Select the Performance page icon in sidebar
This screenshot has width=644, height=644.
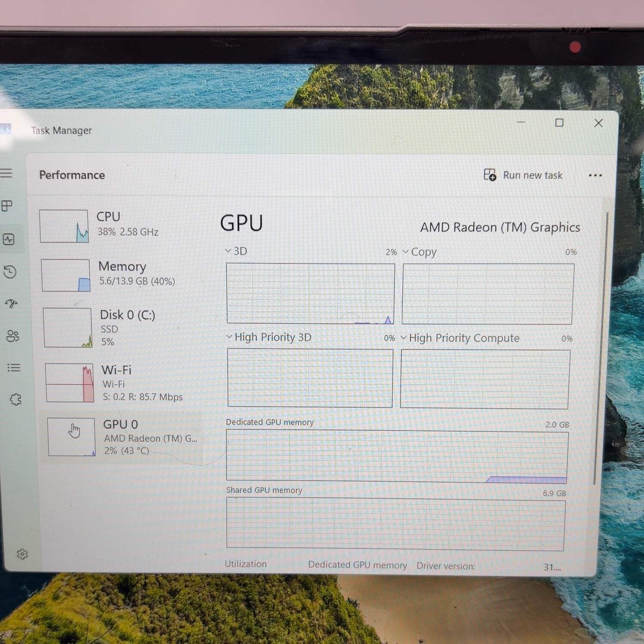tap(9, 239)
